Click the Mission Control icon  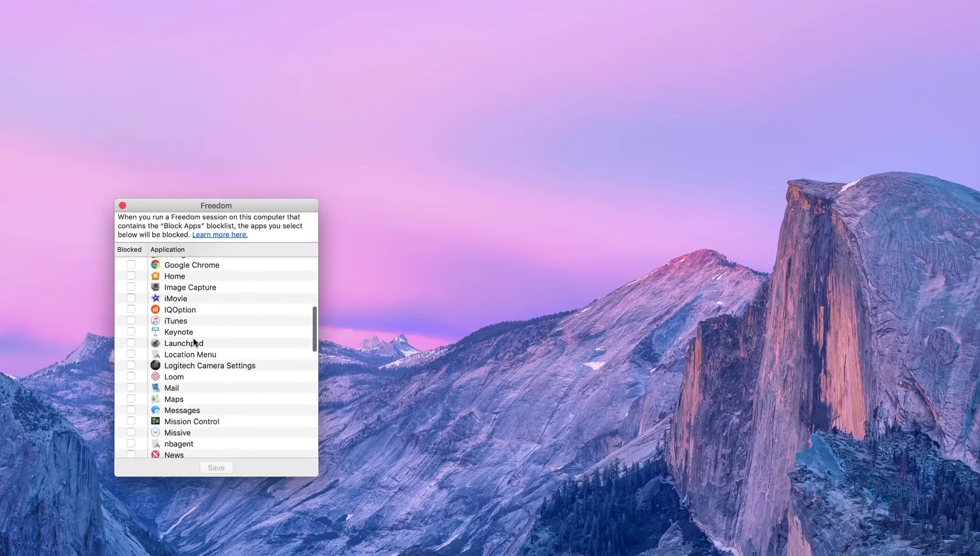click(x=156, y=421)
